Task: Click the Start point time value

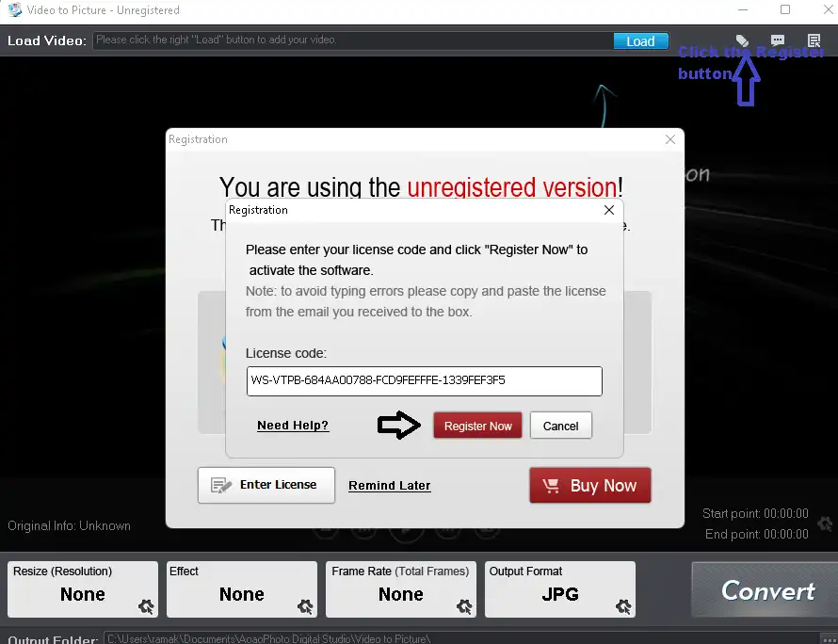Action: (x=785, y=513)
